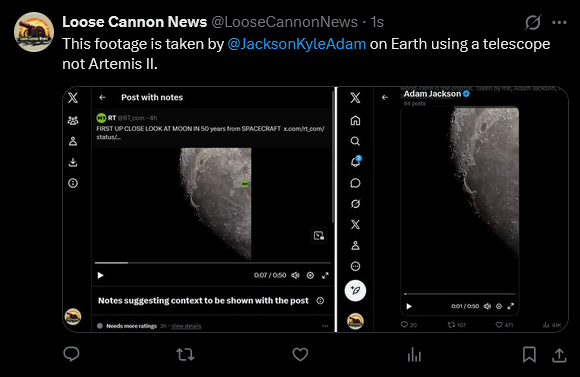This screenshot has height=377, width=580.
Task: Play Adam Jackson's video at 0:01
Action: coord(409,306)
